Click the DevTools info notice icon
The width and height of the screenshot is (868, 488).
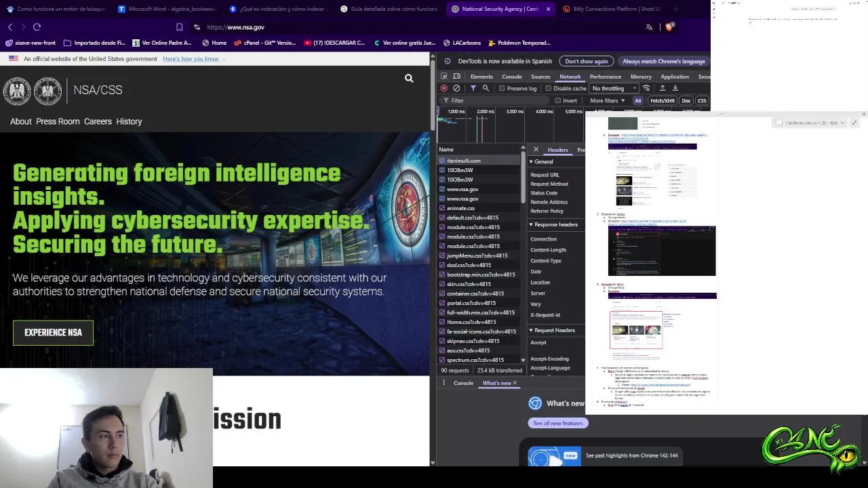[448, 61]
